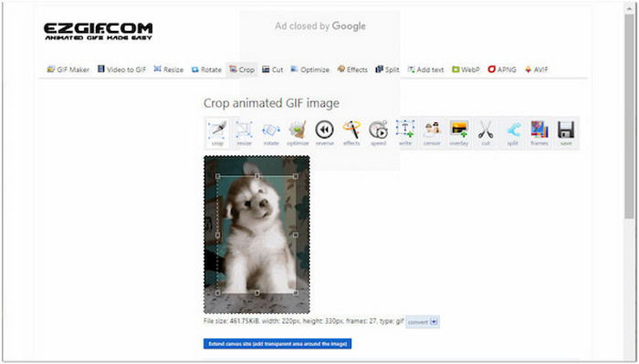639x364 pixels.
Task: Open the Optimize navigation item
Action: [x=309, y=69]
